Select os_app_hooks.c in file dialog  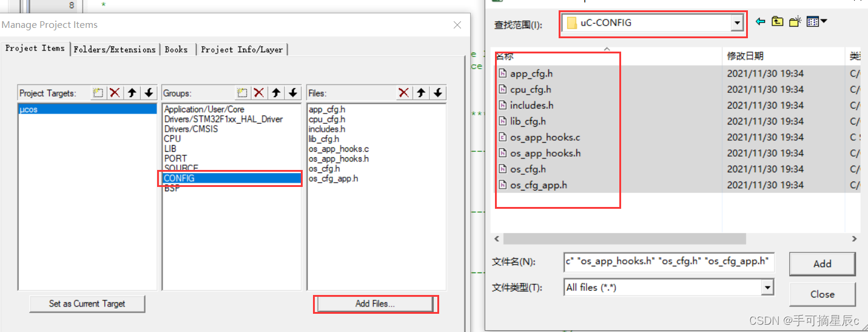(x=545, y=137)
